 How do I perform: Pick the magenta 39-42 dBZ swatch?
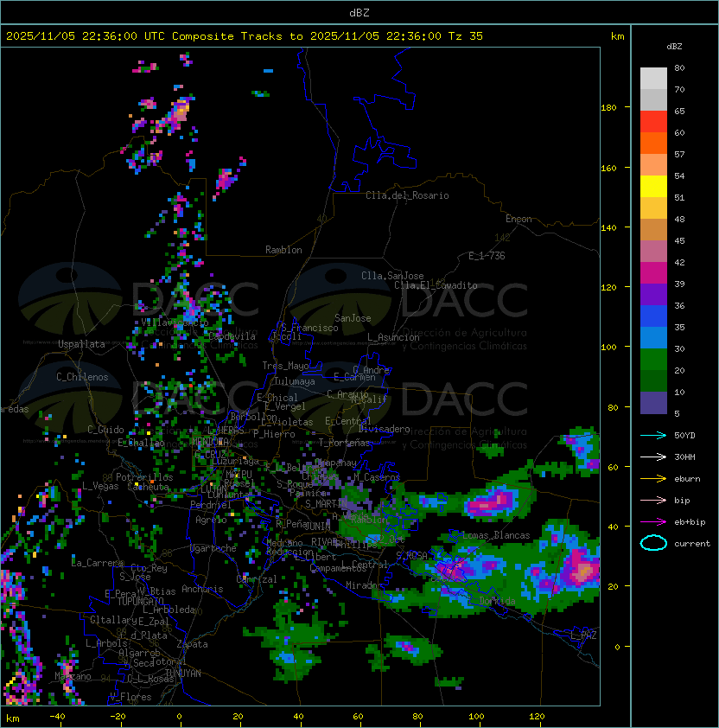click(653, 273)
